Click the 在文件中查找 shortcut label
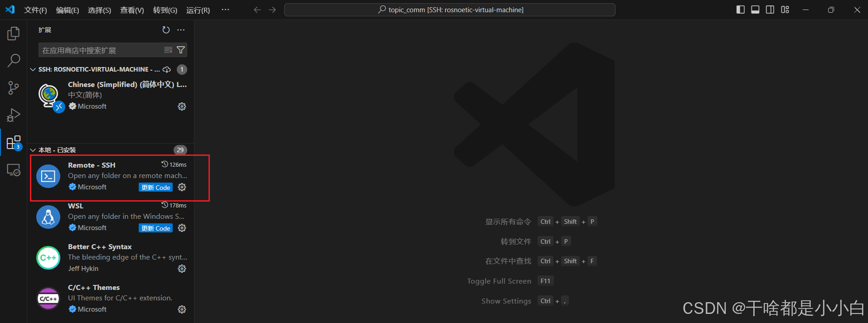 (508, 261)
